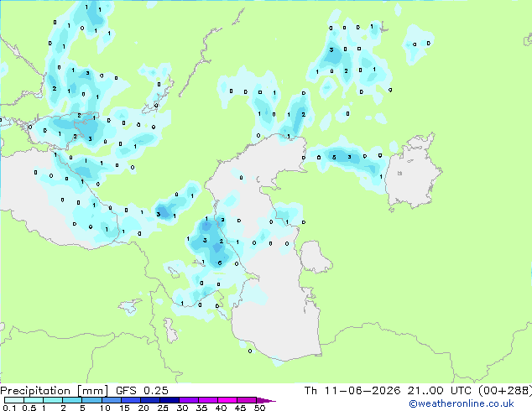This screenshot has width=532, height=411.
Task: Click the 'Precipitation [mm]' title text
Action: tap(54, 391)
